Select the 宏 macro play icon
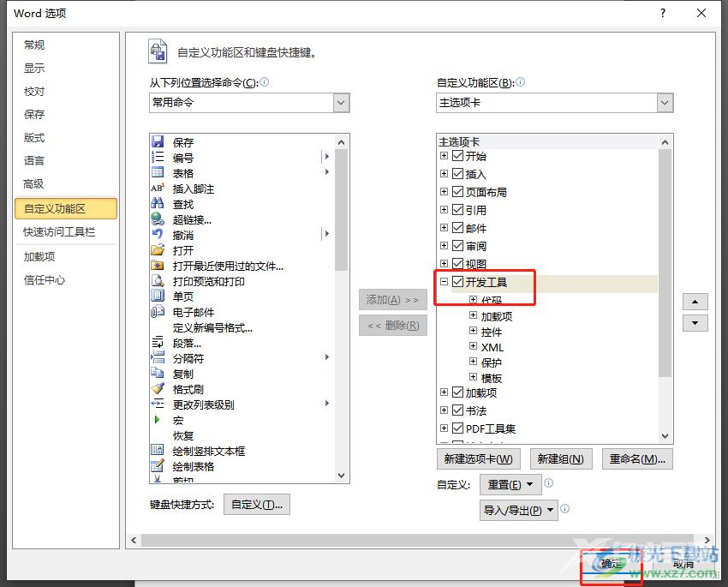Viewport: 728px width, 587px height. coord(157,419)
